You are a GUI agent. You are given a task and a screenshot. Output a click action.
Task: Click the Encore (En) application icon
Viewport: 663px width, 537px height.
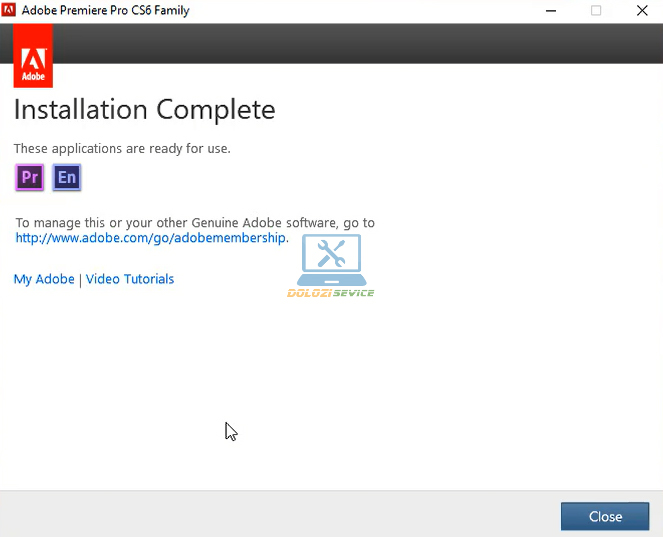click(x=66, y=178)
